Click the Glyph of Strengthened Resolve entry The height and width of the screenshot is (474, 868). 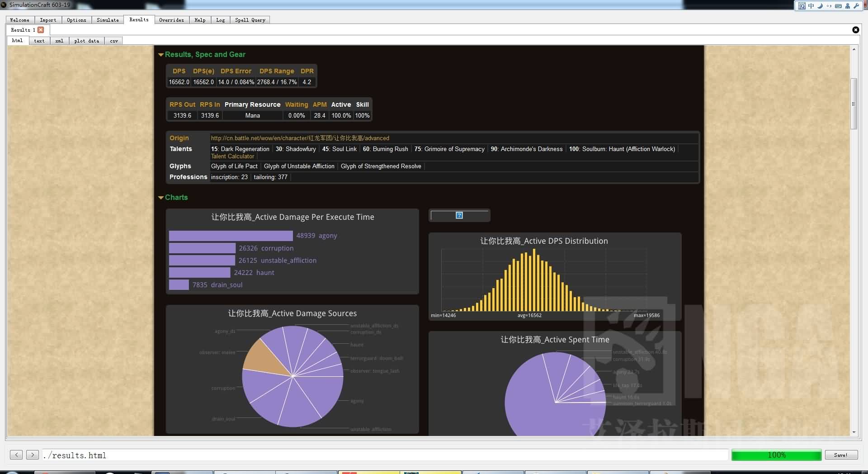click(x=381, y=166)
